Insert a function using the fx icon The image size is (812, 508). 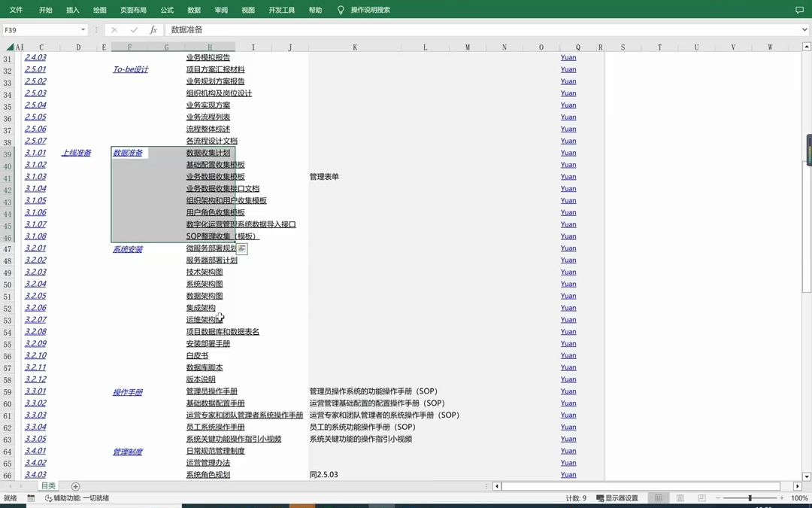coord(153,29)
